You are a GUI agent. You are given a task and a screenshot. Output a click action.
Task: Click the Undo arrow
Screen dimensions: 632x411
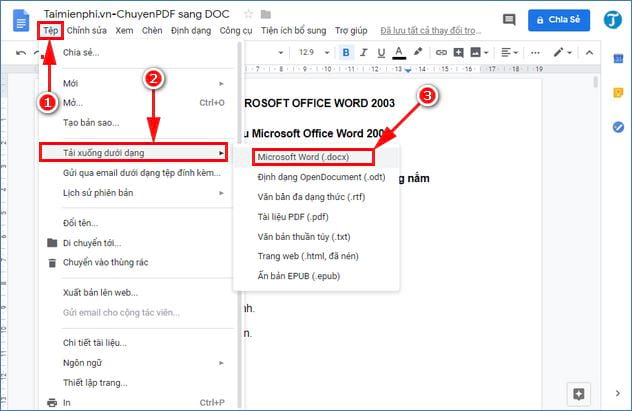pos(21,53)
